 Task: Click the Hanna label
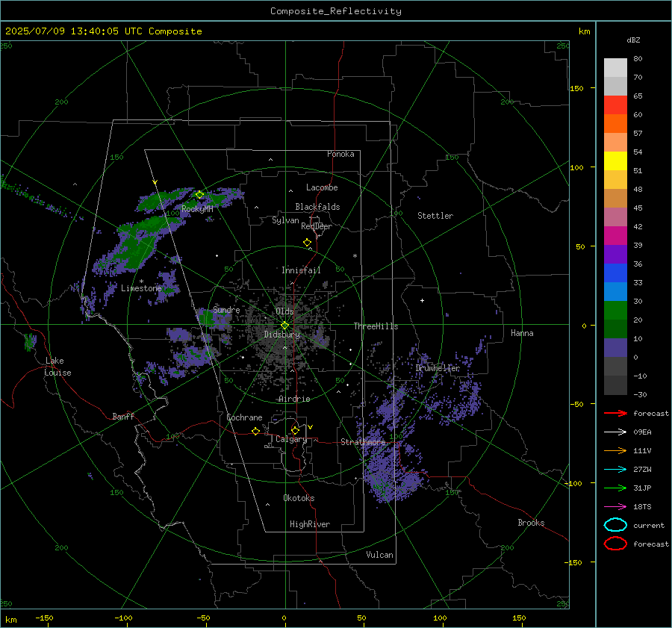pos(522,333)
